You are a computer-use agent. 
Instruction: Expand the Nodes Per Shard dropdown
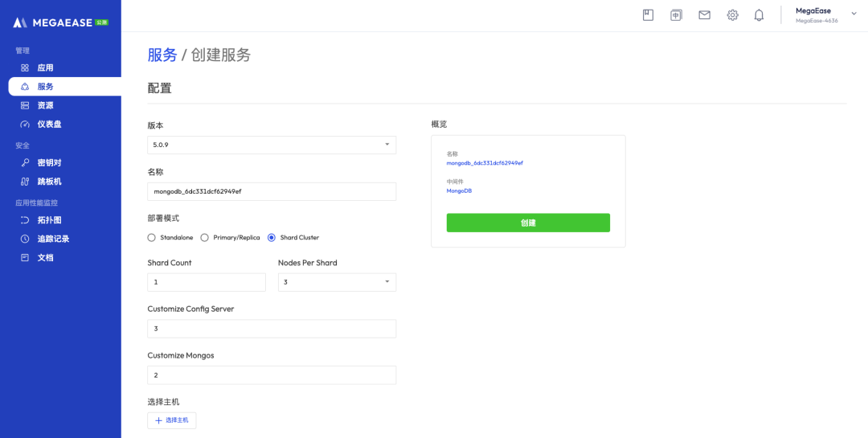(337, 282)
